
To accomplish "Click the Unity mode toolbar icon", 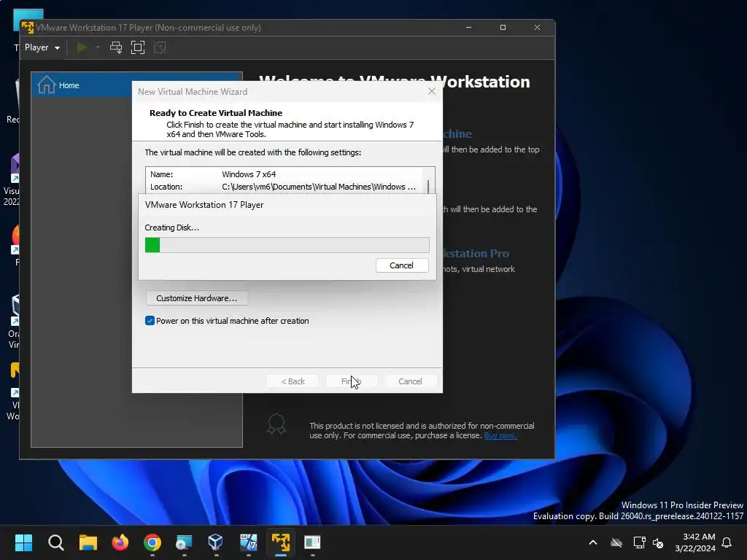I will pyautogui.click(x=160, y=47).
